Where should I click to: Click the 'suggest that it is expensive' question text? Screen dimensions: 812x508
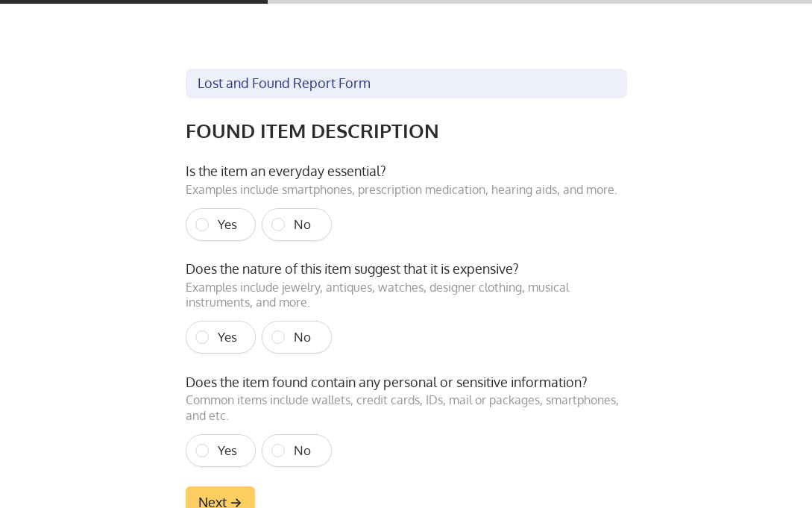(x=352, y=269)
